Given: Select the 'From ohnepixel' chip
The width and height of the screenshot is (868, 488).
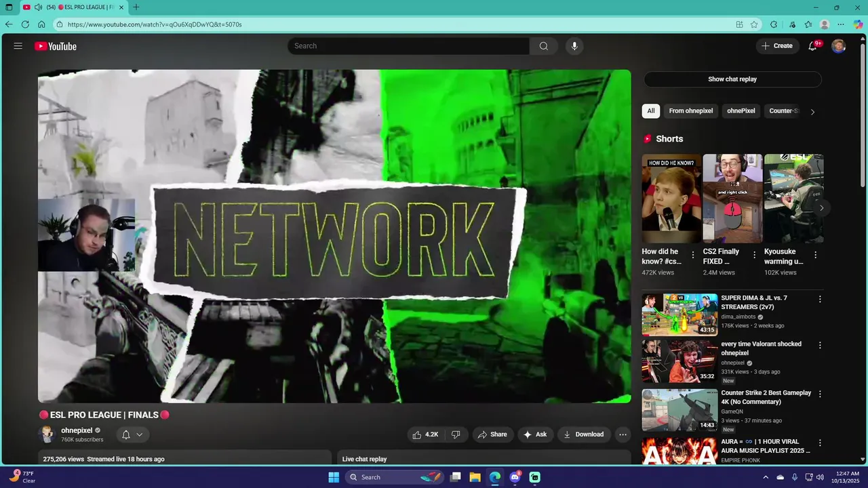Looking at the screenshot, I should tap(691, 111).
